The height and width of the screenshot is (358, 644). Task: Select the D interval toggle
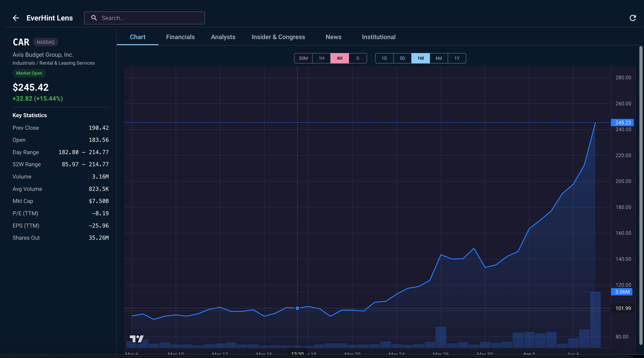pos(357,58)
